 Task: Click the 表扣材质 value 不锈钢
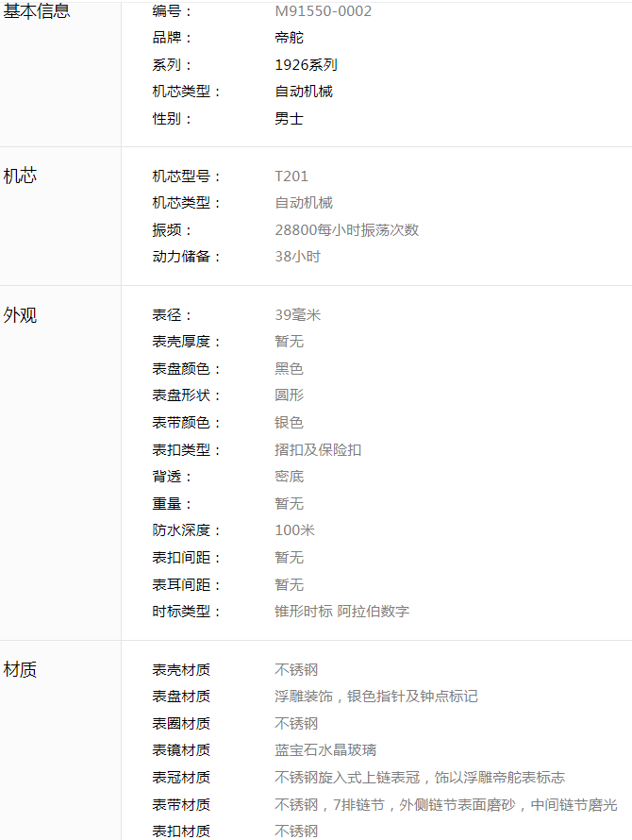point(296,831)
